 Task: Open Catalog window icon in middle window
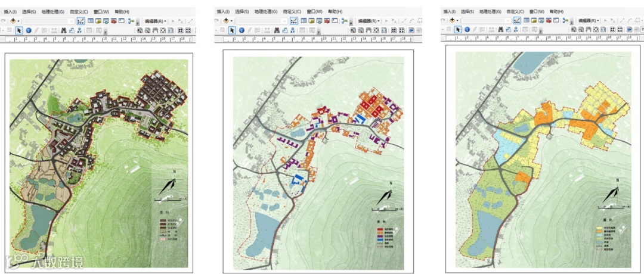point(311,21)
